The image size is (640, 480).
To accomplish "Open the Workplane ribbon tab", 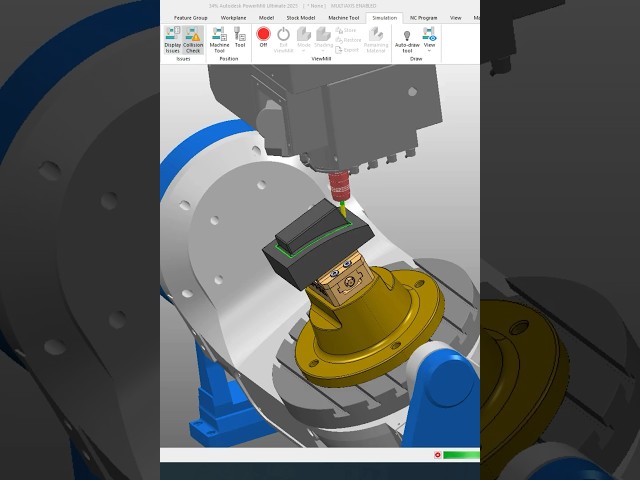I will click(x=233, y=18).
